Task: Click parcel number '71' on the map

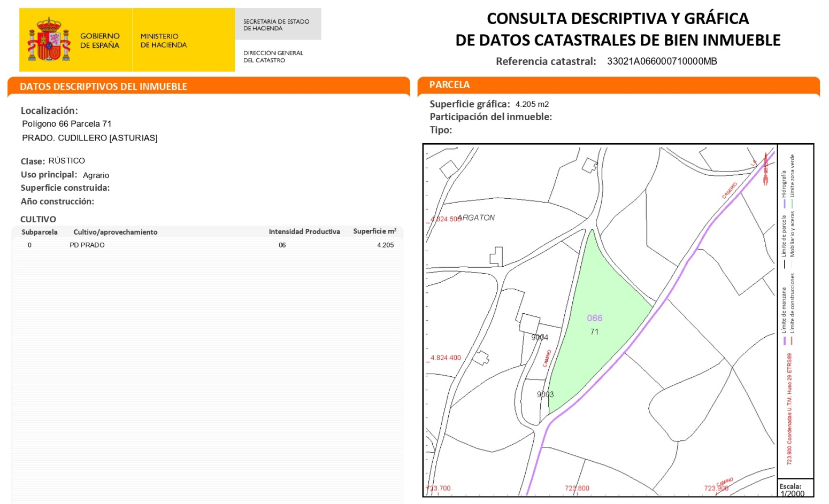Action: [594, 332]
